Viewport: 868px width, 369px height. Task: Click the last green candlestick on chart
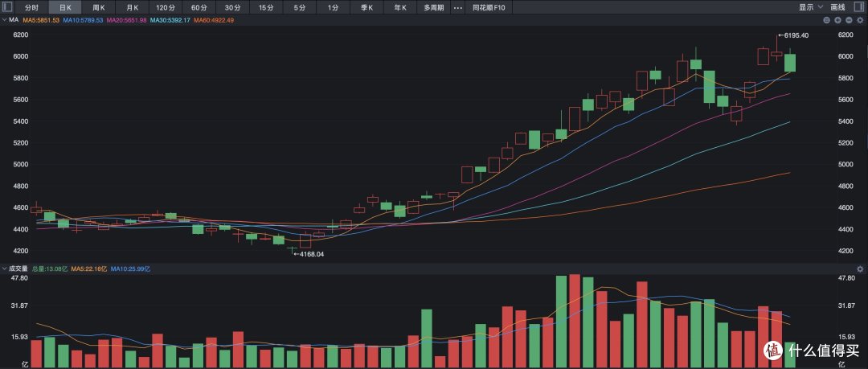click(x=790, y=63)
